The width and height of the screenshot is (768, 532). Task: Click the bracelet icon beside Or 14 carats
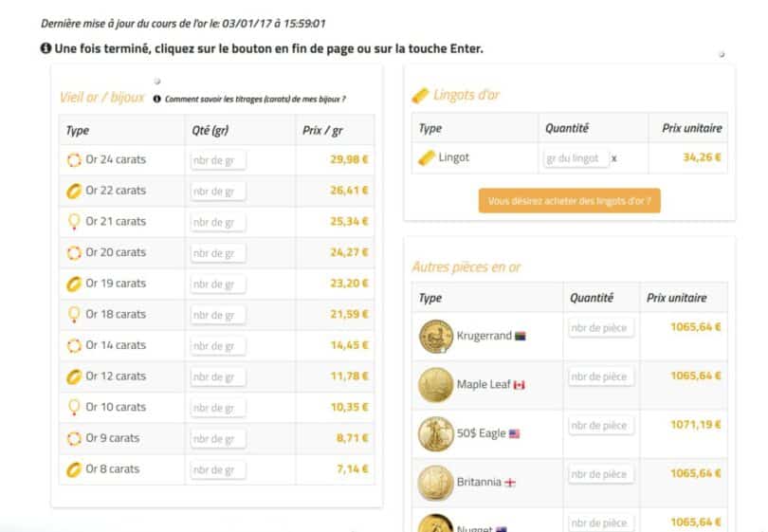coord(74,346)
